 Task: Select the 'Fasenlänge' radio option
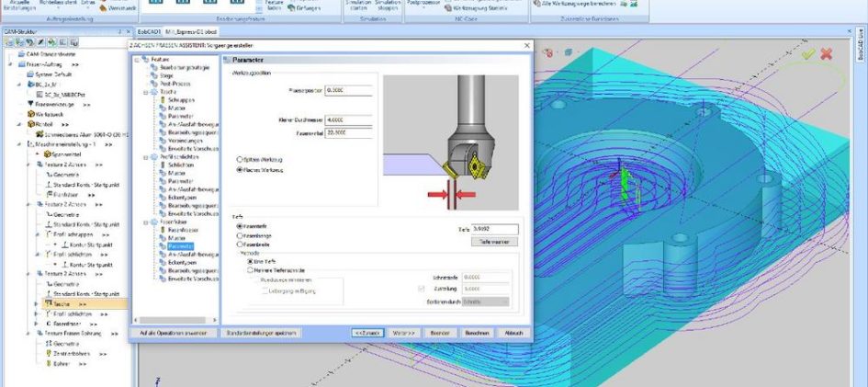pos(241,235)
